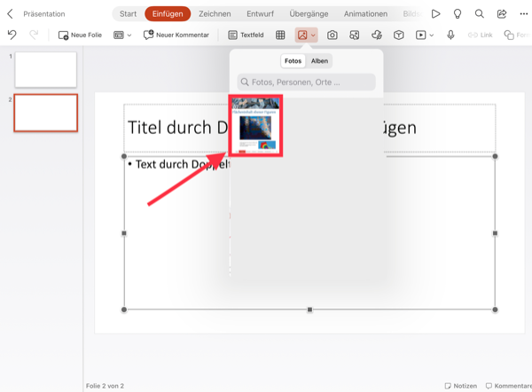Image resolution: width=532 pixels, height=392 pixels.
Task: Switch to the Start tab
Action: coord(128,14)
